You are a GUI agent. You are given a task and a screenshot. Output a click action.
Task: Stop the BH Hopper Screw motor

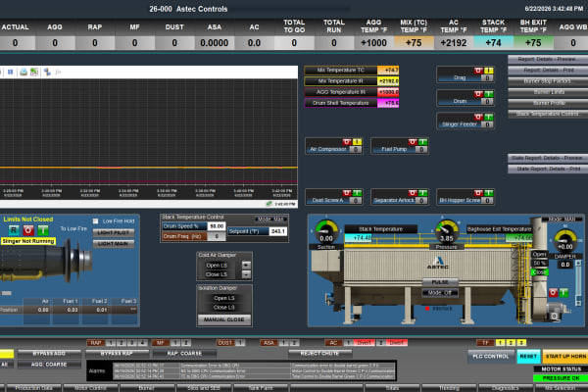tap(478, 193)
